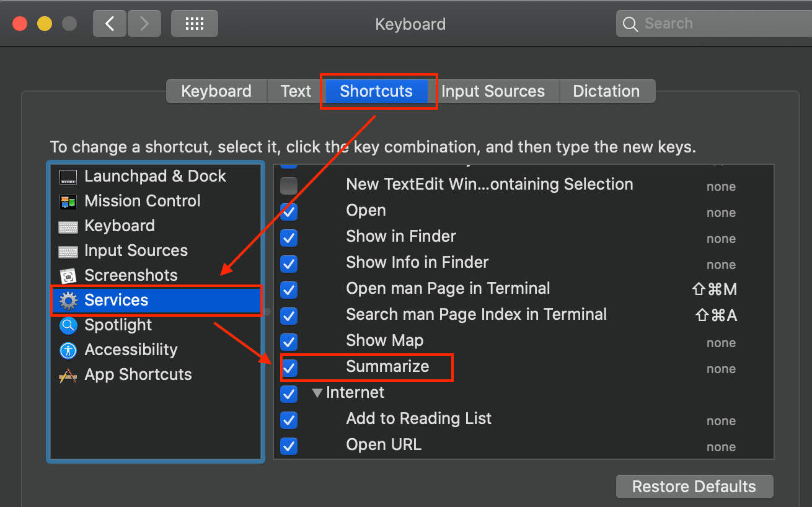
Task: Click the shortcut for Open man Page in Terminal
Action: [x=714, y=289]
